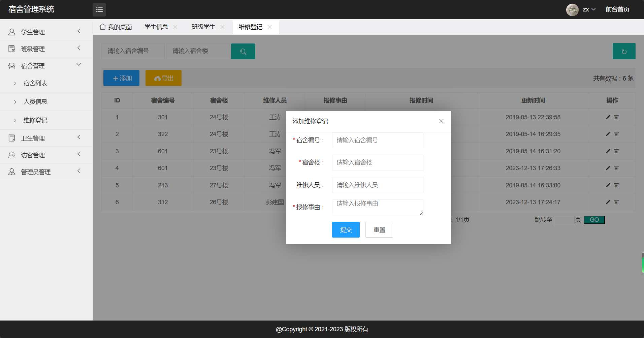Viewport: 644px width, 338px height.
Task: Click the dialog 宿舍楼 input field
Action: [x=378, y=163]
